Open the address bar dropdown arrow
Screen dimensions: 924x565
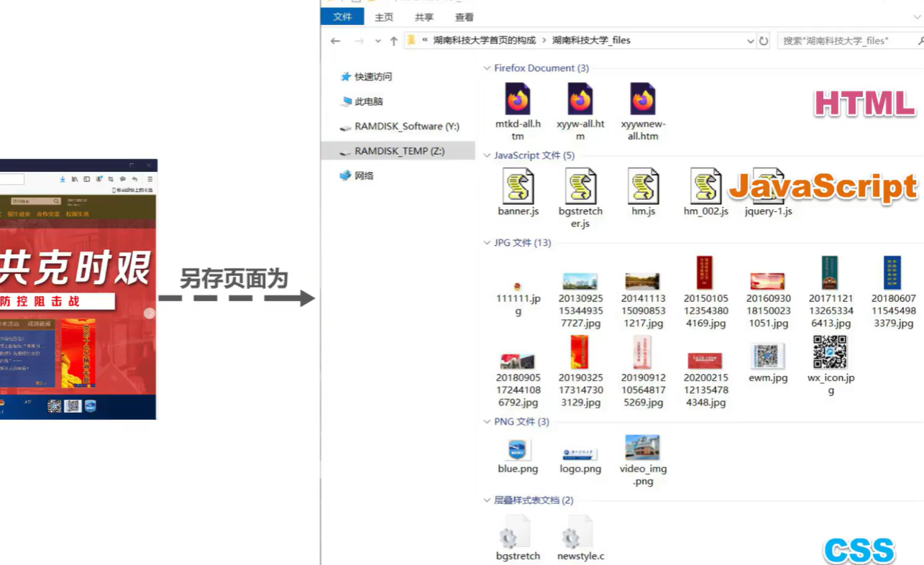[750, 41]
